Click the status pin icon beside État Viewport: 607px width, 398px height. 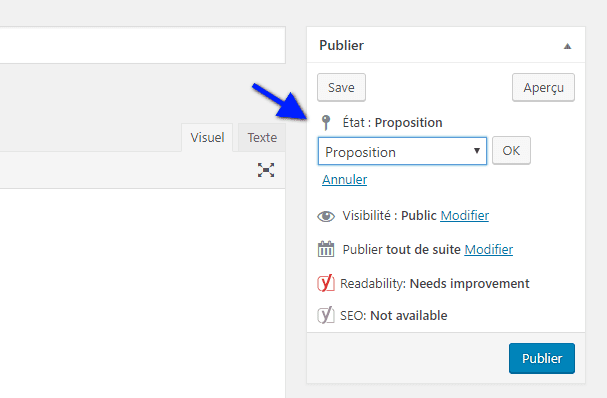pyautogui.click(x=326, y=122)
